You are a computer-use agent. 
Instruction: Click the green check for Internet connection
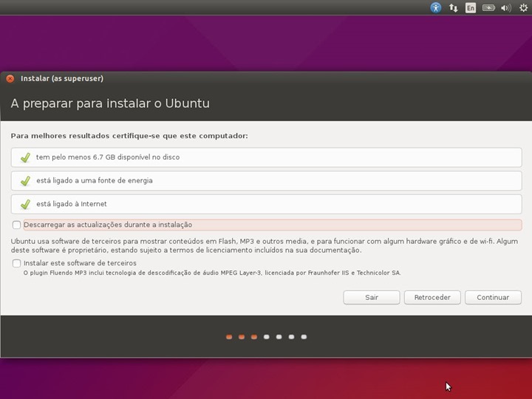click(x=25, y=204)
